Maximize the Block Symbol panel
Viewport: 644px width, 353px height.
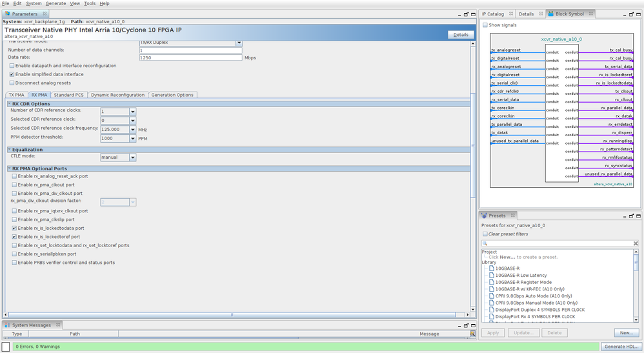(x=638, y=14)
